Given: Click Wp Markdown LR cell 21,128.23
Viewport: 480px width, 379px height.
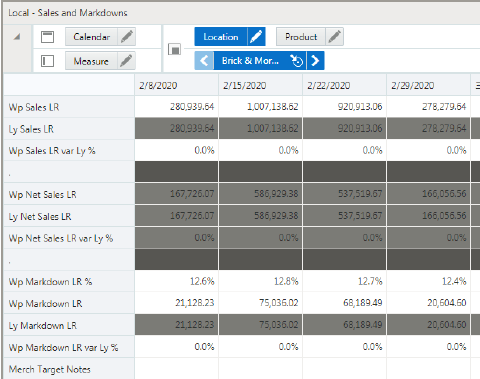Looking at the screenshot, I should tap(177, 303).
